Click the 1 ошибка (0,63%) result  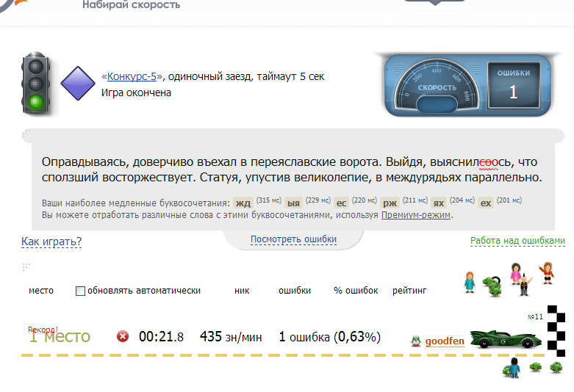[329, 336]
